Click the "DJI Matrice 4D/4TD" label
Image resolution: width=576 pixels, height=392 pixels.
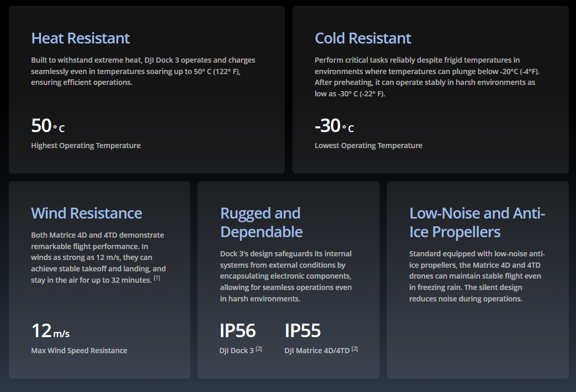click(317, 351)
